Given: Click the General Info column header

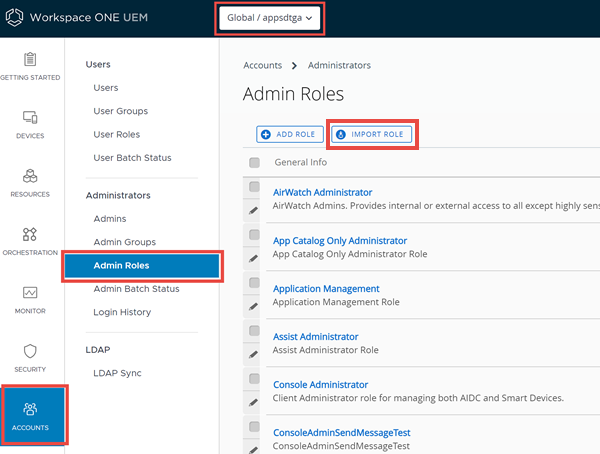Looking at the screenshot, I should coord(300,162).
